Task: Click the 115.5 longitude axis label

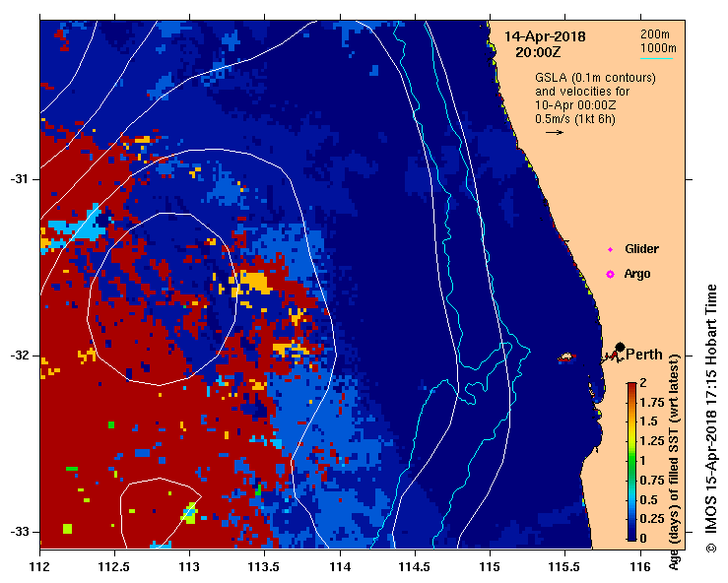Action: (564, 567)
